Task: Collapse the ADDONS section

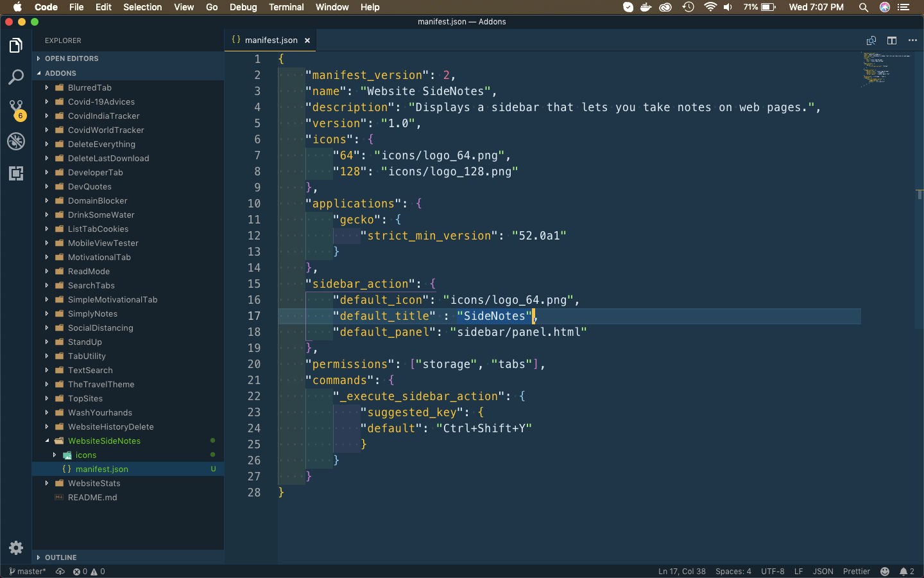Action: coord(128,73)
